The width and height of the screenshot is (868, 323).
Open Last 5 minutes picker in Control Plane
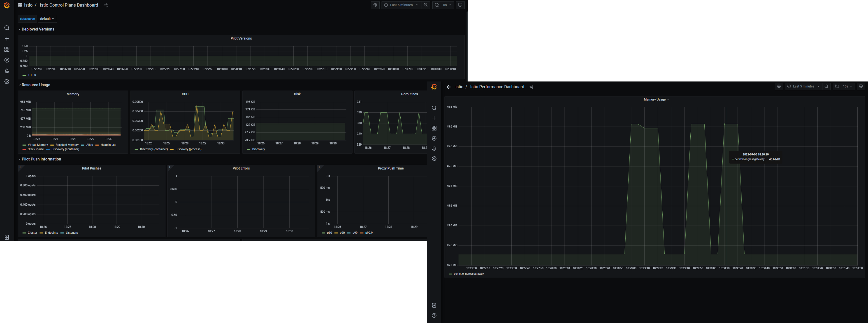(401, 5)
